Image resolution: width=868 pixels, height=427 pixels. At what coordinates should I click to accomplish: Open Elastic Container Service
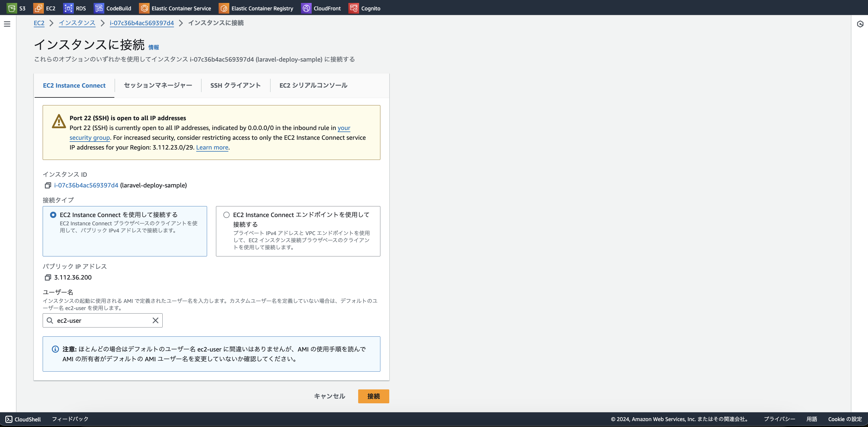click(175, 8)
